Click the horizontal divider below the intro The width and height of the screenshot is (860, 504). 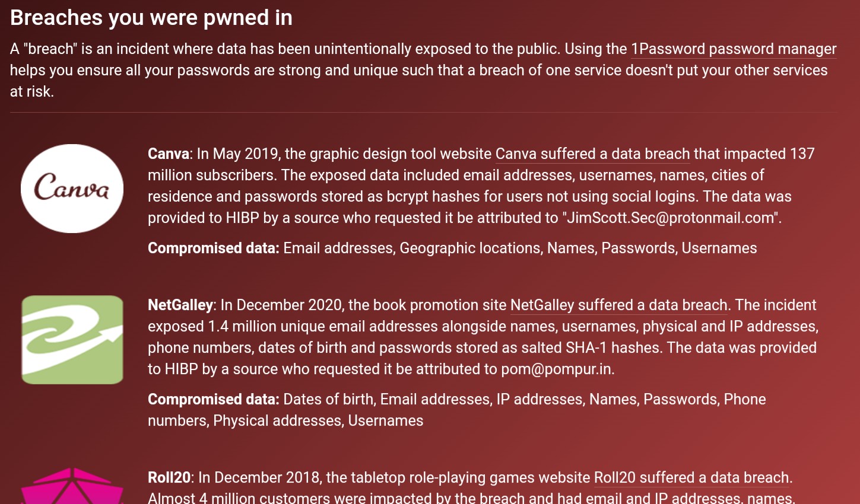click(x=424, y=112)
